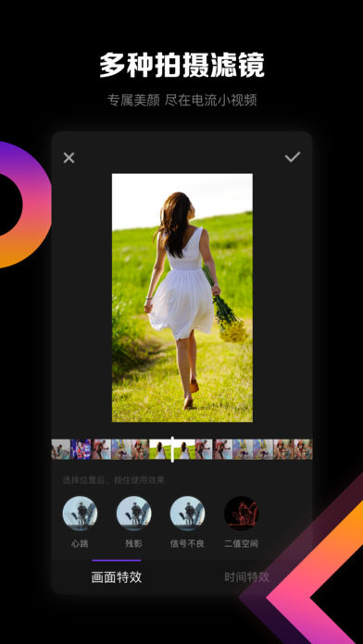Select the first frame in the timeline strip

[x=61, y=450]
